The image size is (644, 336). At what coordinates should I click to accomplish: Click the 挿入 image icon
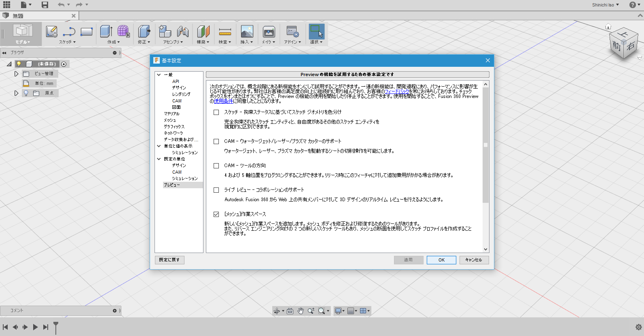247,31
